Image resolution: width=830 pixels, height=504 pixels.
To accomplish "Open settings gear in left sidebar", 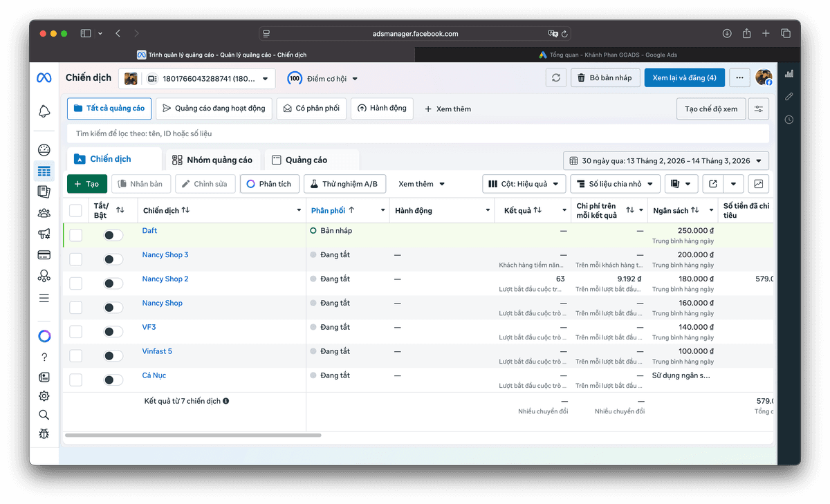I will pyautogui.click(x=44, y=396).
